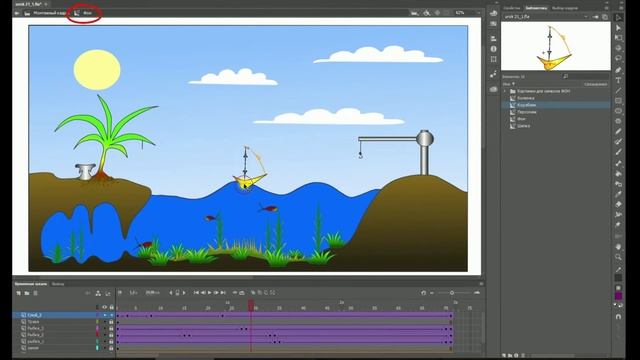Screen dimensions: 640x360
Task: Toggle lock on the Трава layer
Action: pyautogui.click(x=111, y=322)
